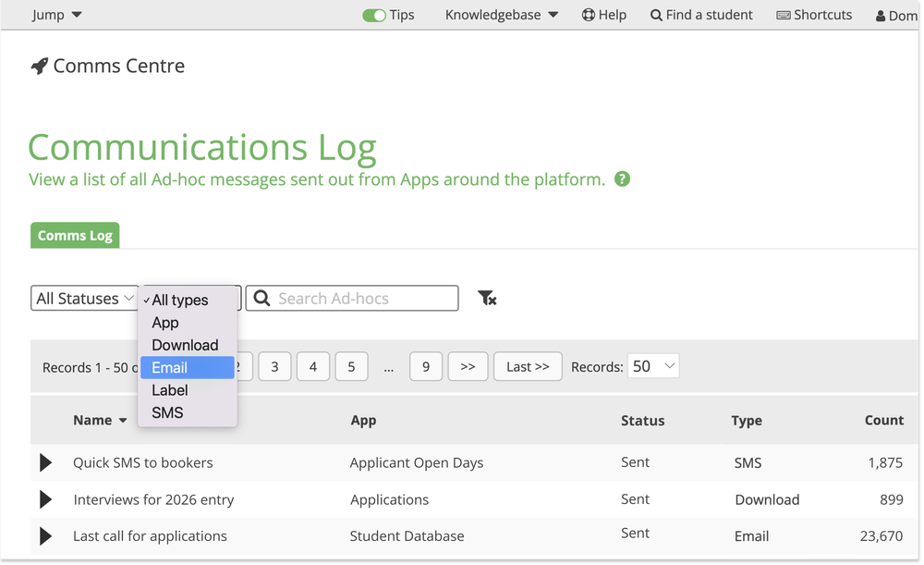Screen dimensions: 924x565
Task: Focus the Search Ad-hocs input field
Action: pyautogui.click(x=352, y=299)
